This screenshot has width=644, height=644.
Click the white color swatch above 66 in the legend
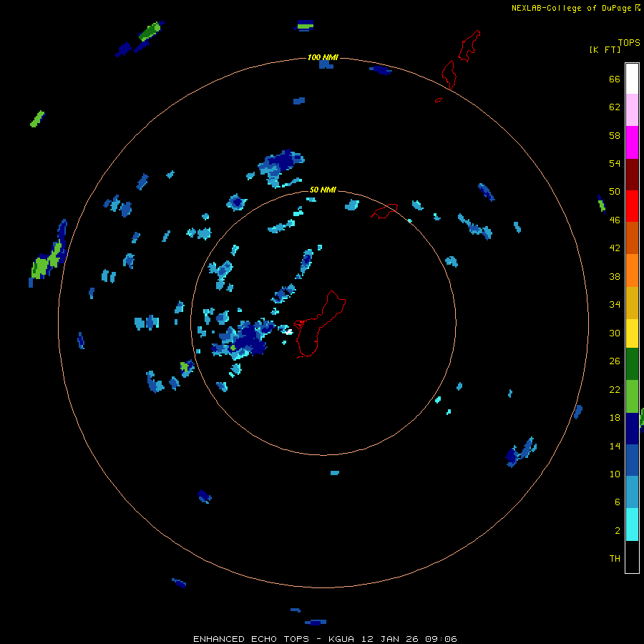point(632,79)
